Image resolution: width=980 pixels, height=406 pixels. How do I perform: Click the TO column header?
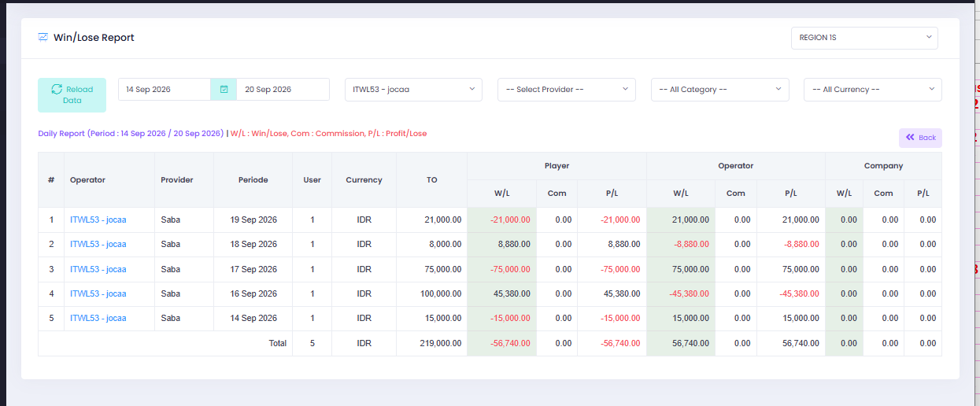coord(431,180)
